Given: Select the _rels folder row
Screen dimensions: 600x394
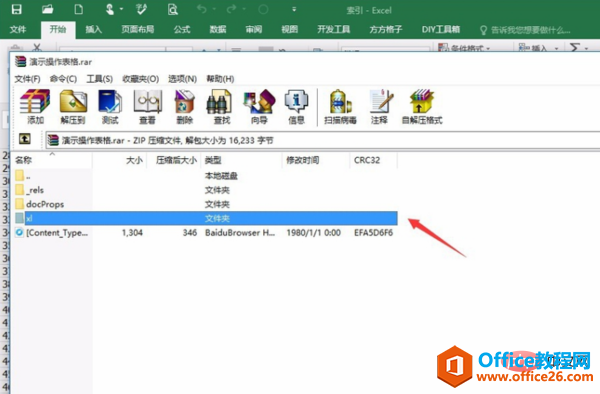Looking at the screenshot, I should pyautogui.click(x=205, y=190).
